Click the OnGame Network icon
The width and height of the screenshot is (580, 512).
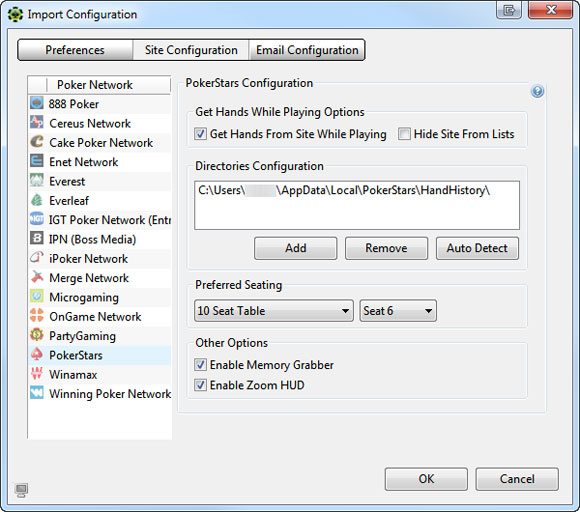coord(37,316)
